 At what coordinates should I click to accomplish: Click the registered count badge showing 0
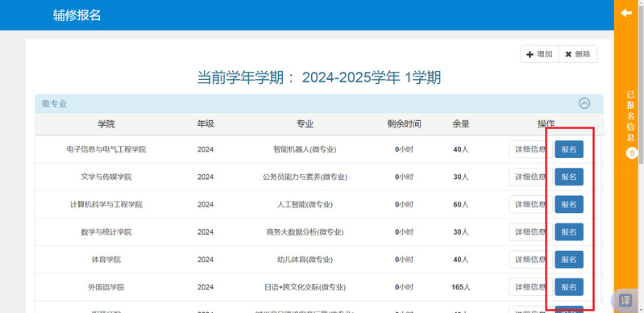click(632, 153)
